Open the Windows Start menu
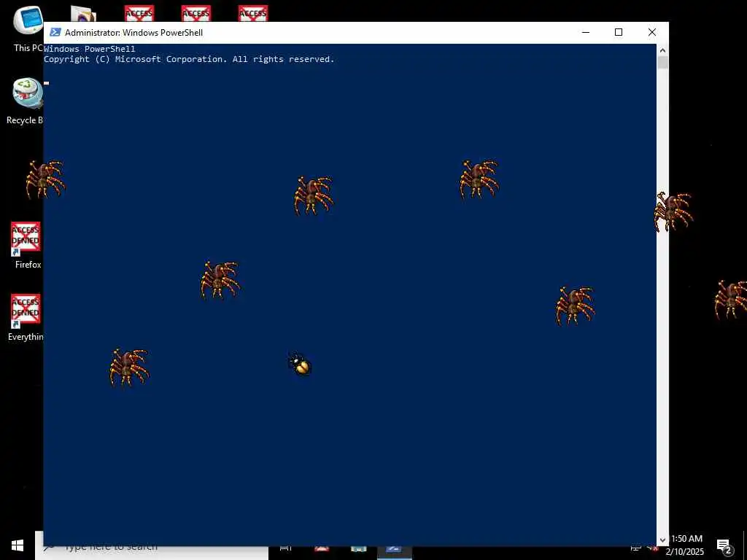This screenshot has height=560, width=747. [18, 545]
